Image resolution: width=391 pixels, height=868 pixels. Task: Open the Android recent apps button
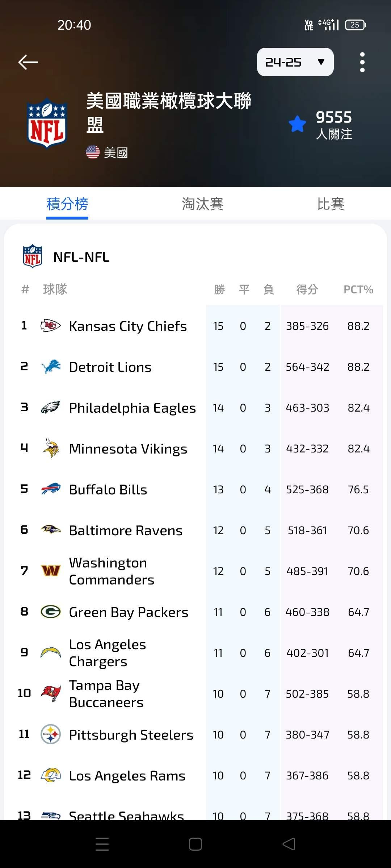(102, 844)
